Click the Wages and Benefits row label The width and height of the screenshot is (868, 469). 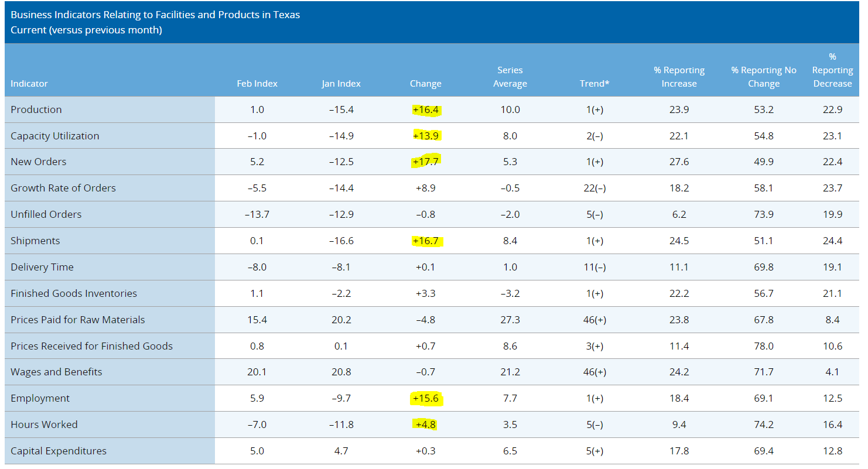pos(56,372)
